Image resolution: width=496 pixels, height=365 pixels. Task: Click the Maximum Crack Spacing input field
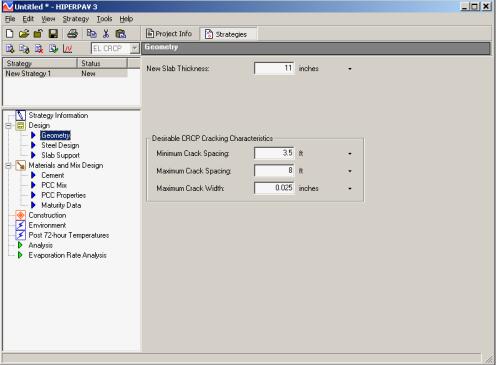(x=274, y=171)
